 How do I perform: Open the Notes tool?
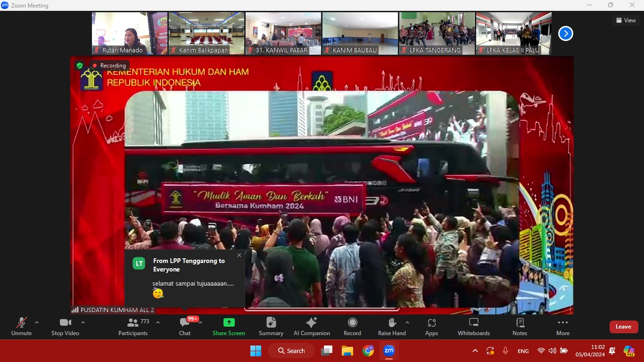(x=520, y=327)
